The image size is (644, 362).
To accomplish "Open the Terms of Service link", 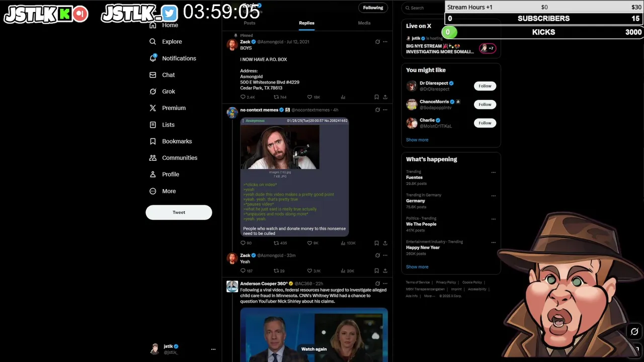I will pyautogui.click(x=418, y=283).
